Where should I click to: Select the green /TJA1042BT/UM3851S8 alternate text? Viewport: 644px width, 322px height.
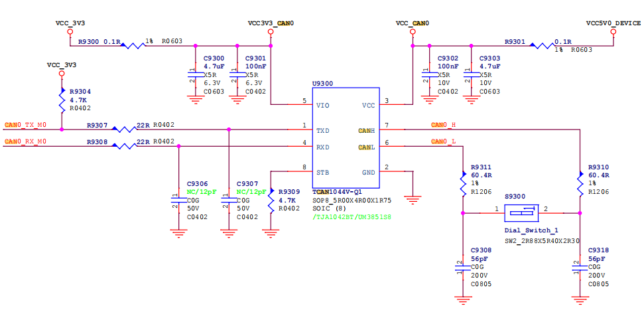[352, 216]
